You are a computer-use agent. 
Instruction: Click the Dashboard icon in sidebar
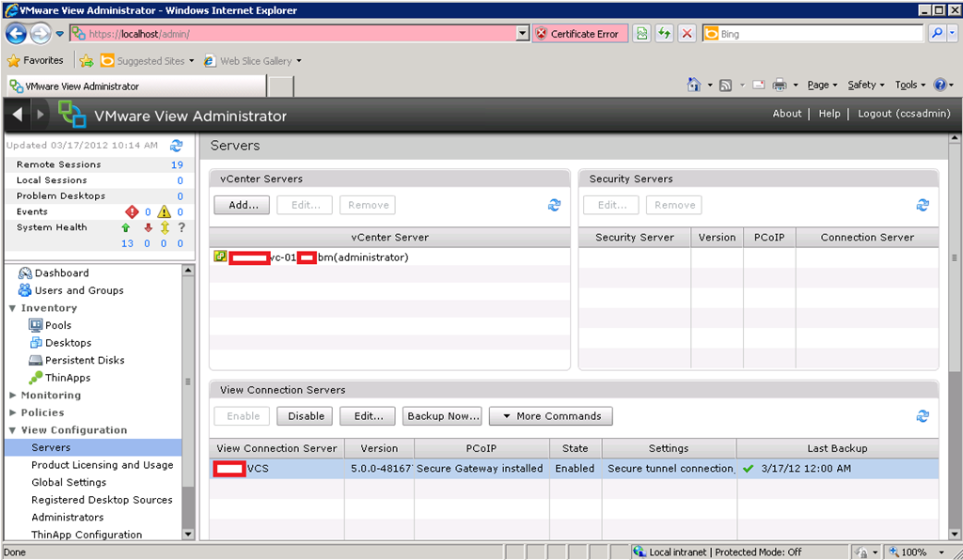click(x=25, y=272)
